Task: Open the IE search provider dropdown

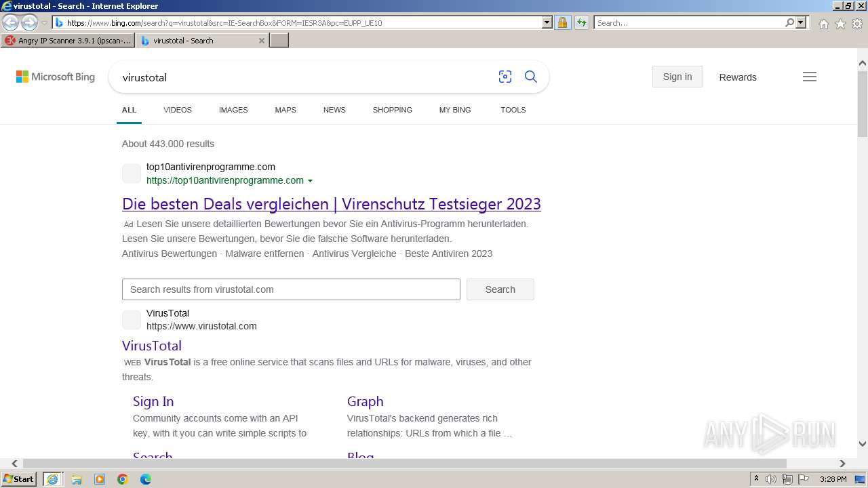Action: (801, 22)
